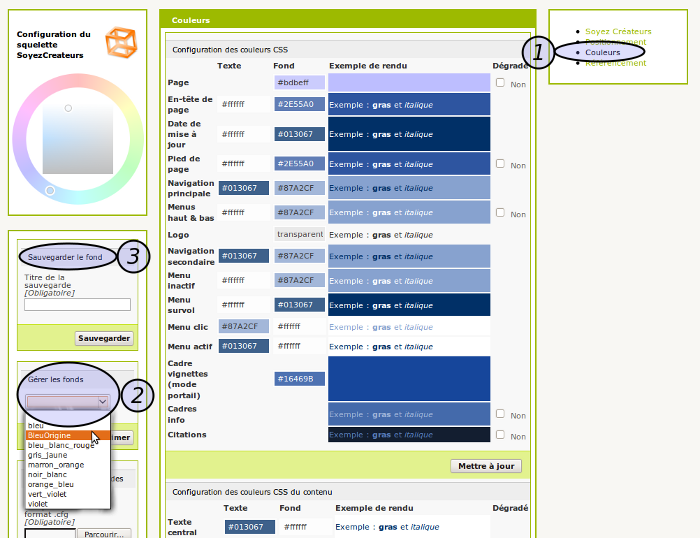This screenshot has width=700, height=538.
Task: Enable the Dégradé checkbox for Page
Action: click(500, 83)
